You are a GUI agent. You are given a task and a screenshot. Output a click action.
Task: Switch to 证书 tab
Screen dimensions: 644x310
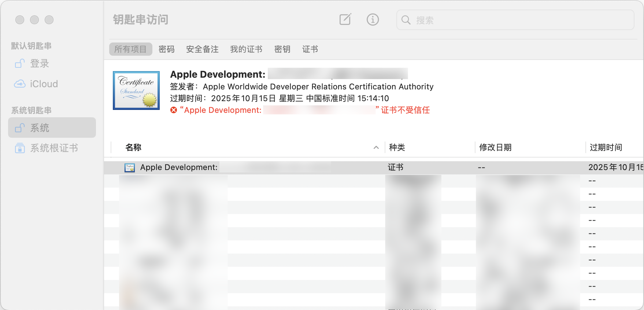point(310,49)
